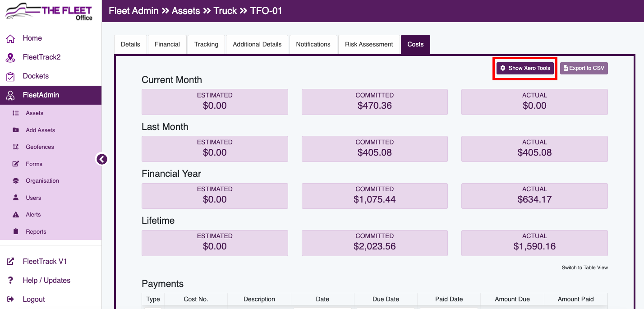Click the breadcrumb title ending in TFO-01
This screenshot has height=309, width=644.
coord(196,11)
